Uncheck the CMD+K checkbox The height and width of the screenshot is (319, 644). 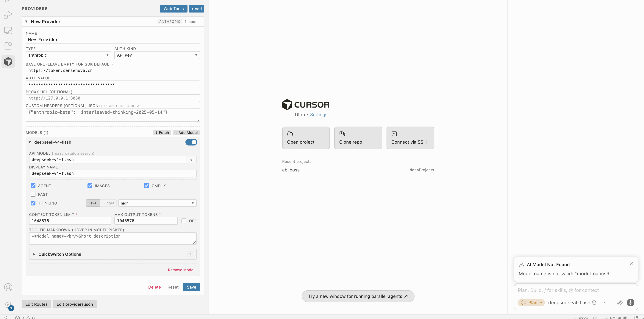[x=146, y=186]
